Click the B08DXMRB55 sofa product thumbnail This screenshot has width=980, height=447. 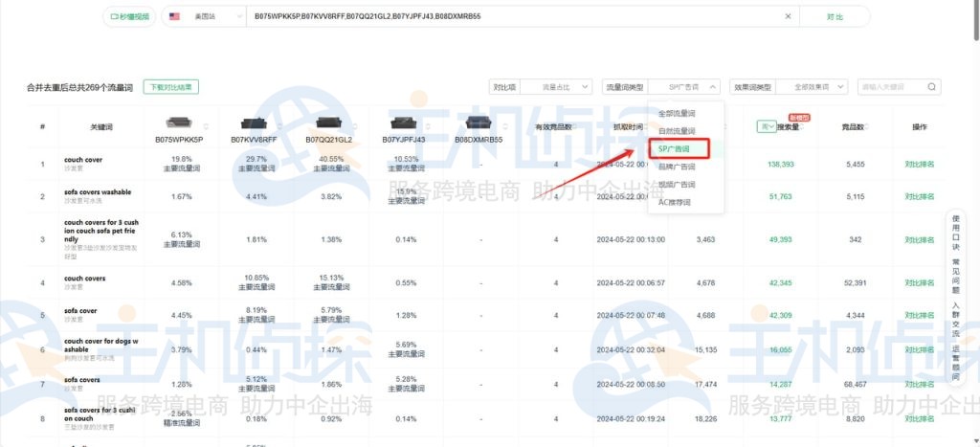(479, 123)
